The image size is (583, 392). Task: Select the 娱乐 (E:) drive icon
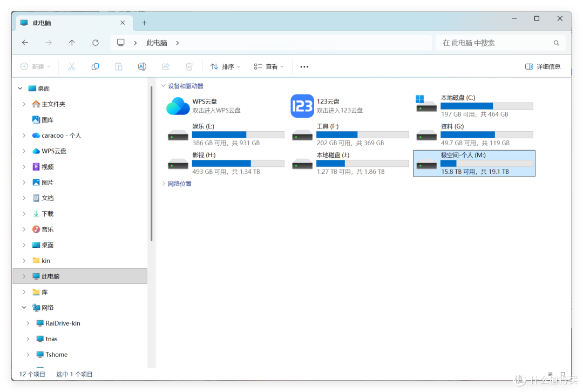point(178,135)
